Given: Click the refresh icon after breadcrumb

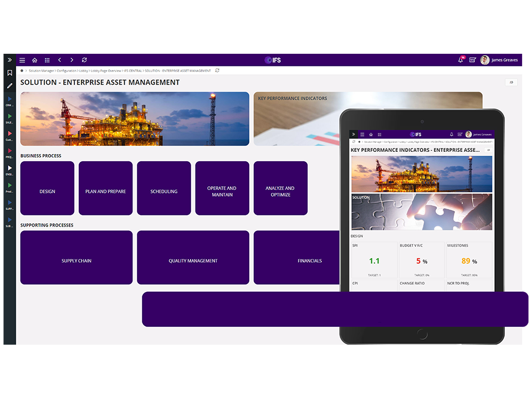Looking at the screenshot, I should pyautogui.click(x=217, y=70).
